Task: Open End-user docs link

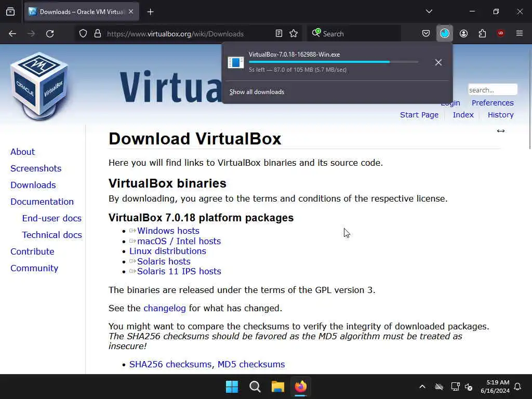Action: [51, 218]
